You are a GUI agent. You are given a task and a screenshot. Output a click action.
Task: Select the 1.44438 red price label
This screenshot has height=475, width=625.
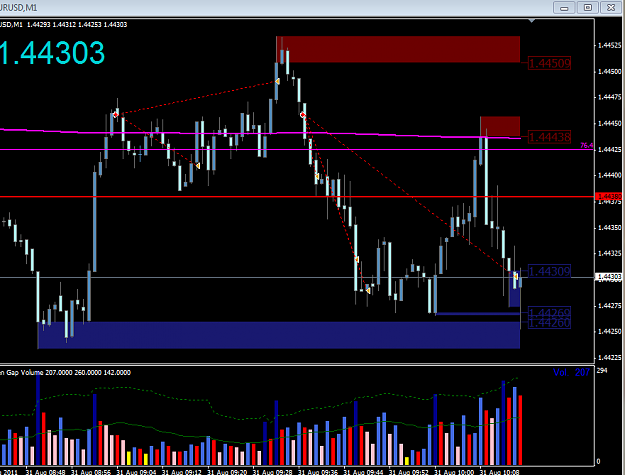pyautogui.click(x=550, y=137)
